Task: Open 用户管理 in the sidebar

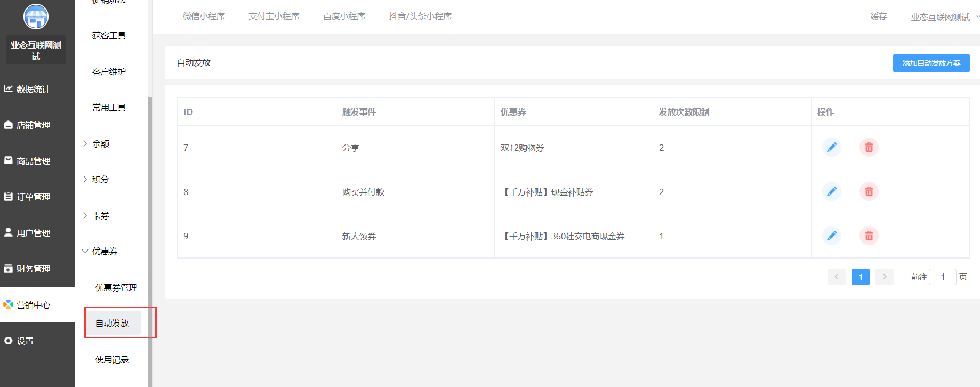Action: click(x=37, y=233)
